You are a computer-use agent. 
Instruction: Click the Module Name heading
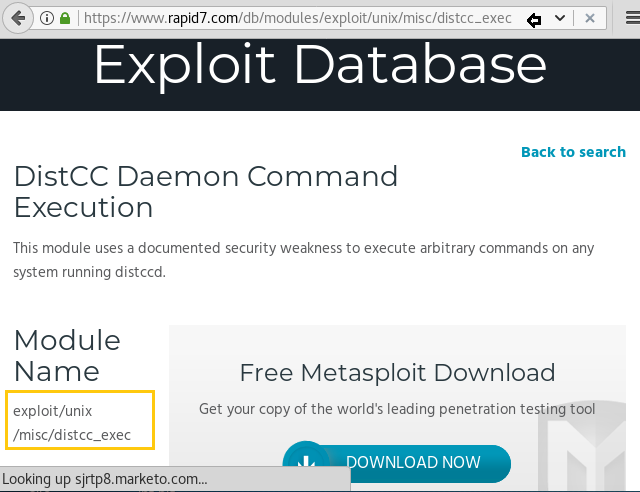[67, 355]
